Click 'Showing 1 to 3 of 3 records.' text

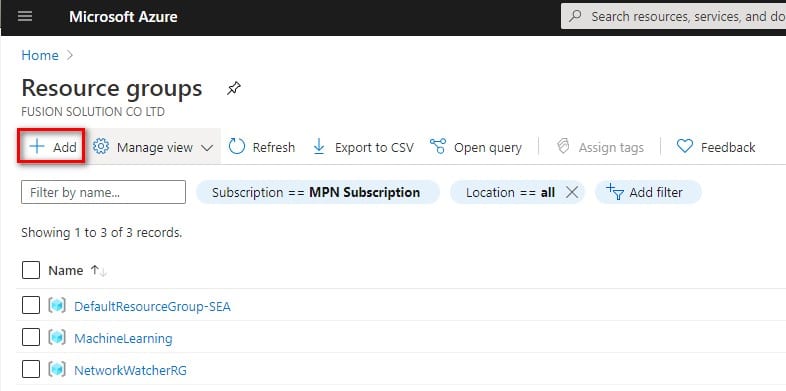(101, 233)
